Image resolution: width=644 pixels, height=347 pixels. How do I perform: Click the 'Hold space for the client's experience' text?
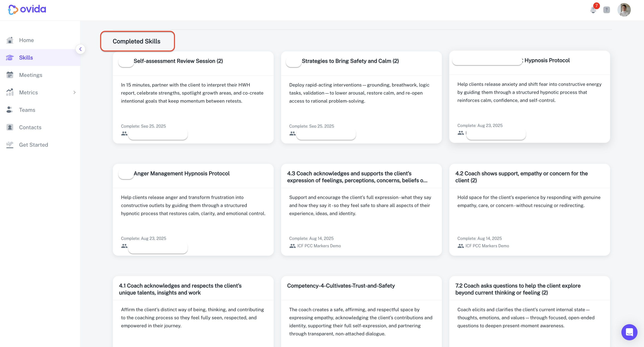point(529,201)
